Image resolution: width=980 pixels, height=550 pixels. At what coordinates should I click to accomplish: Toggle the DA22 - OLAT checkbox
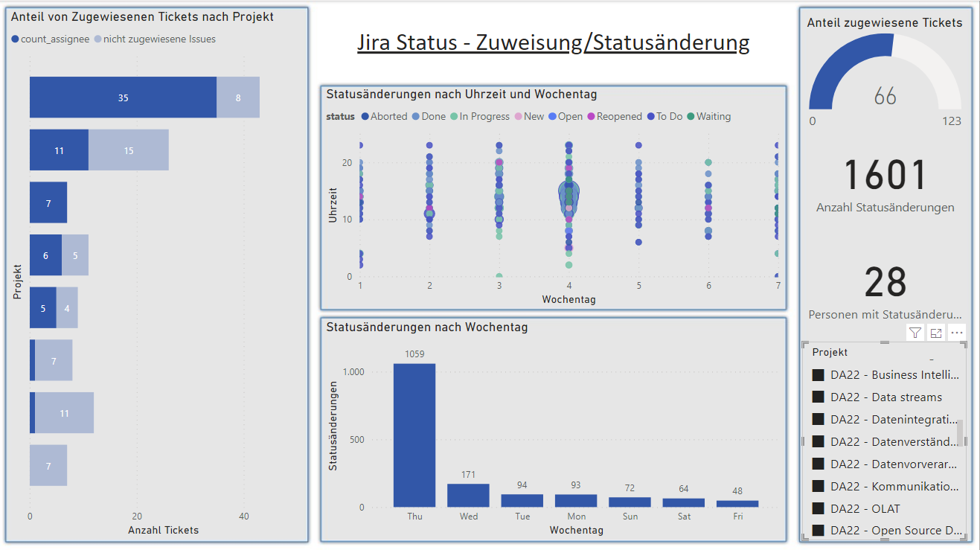(x=819, y=509)
